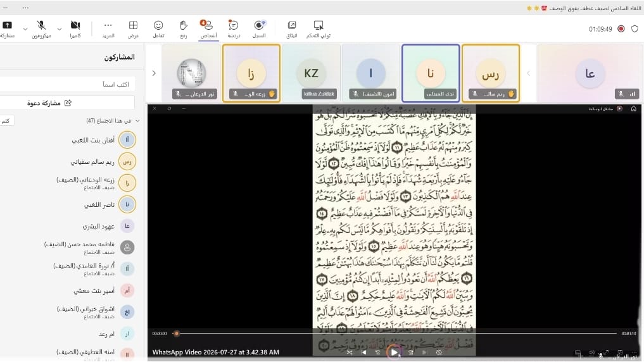
Task: Click the red recording indicator icon
Action: coord(621,28)
